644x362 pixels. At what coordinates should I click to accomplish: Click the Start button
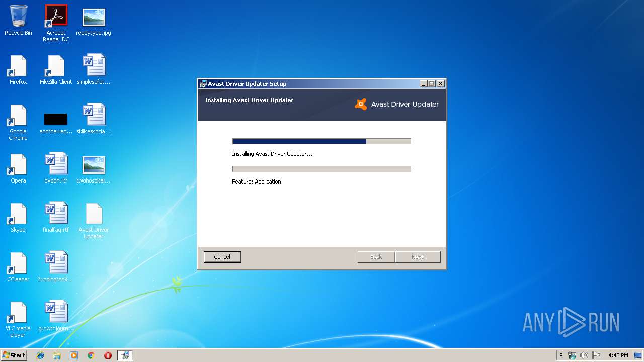[14, 355]
